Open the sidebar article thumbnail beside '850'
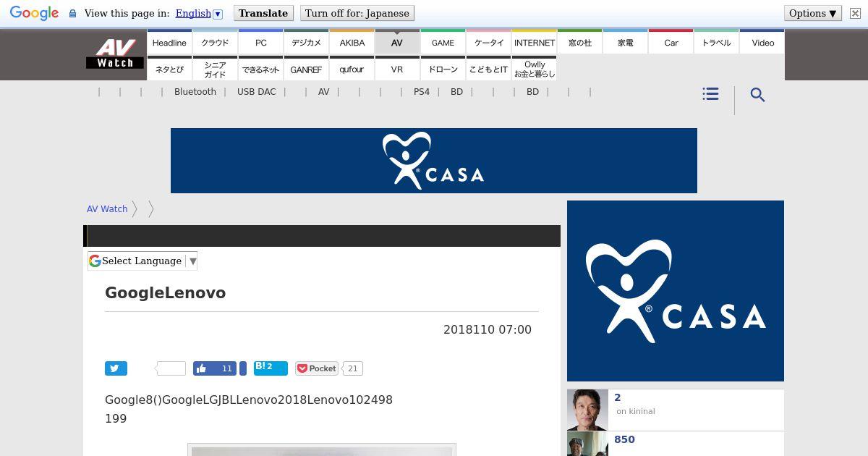This screenshot has width=868, height=456. pos(587,444)
